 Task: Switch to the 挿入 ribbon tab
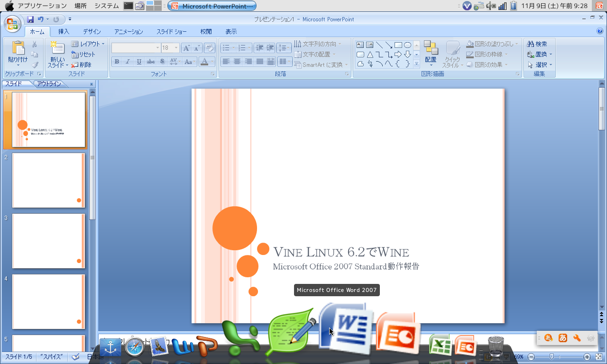(x=64, y=32)
